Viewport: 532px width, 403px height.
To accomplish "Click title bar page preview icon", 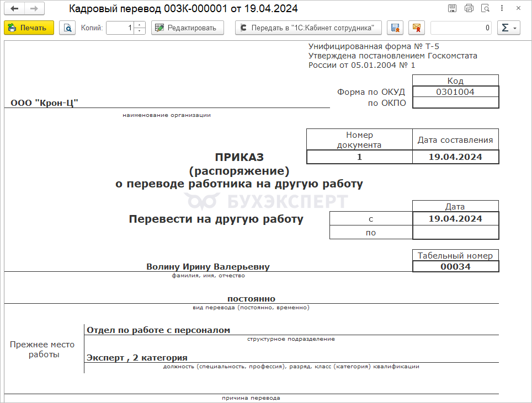I will click(486, 8).
